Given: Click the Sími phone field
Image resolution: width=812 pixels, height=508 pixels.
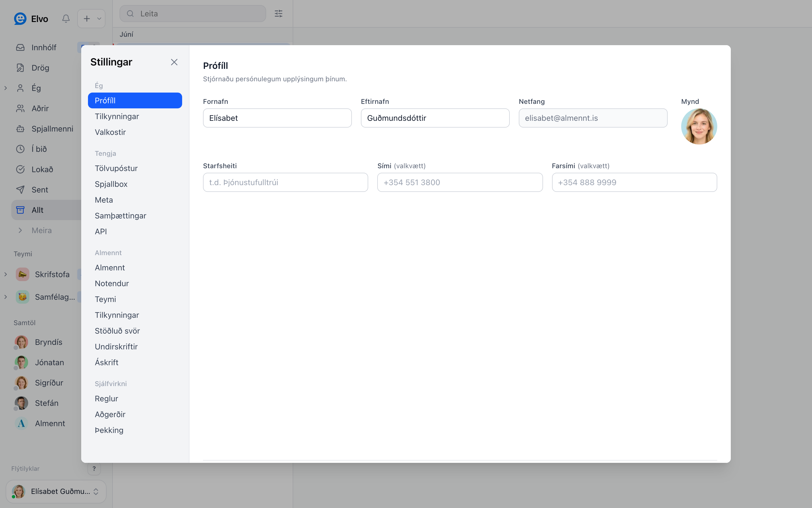Looking at the screenshot, I should click(460, 182).
